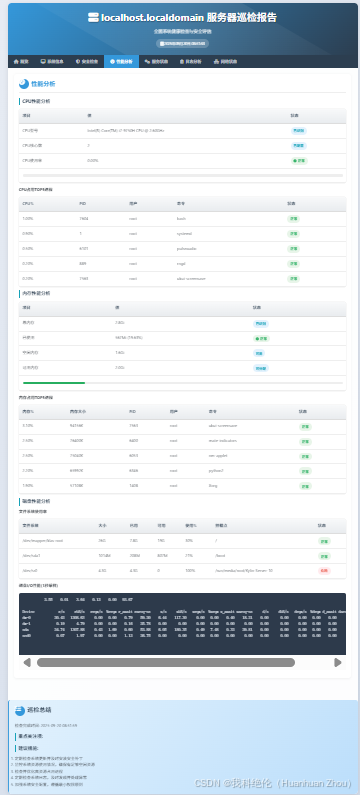Click the monitor icon on the 系统信息 tab
The width and height of the screenshot is (360, 795).
pyautogui.click(x=43, y=61)
